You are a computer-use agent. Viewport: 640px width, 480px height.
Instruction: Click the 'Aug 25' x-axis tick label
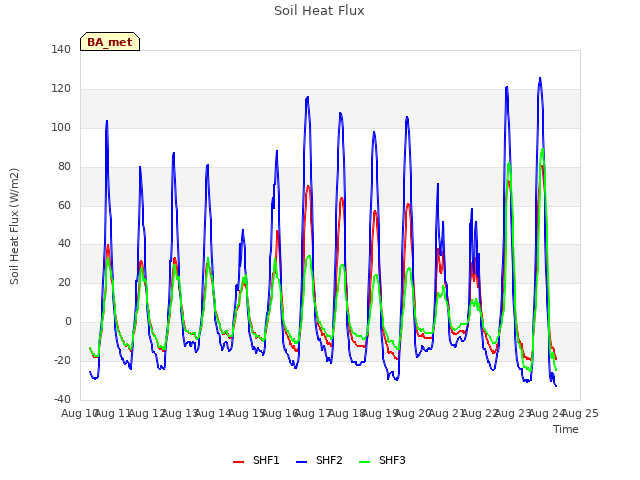click(x=580, y=413)
